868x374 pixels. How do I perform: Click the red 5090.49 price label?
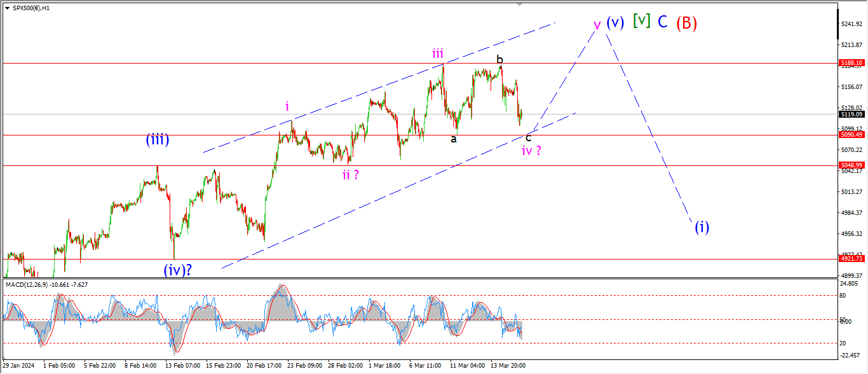pos(851,135)
